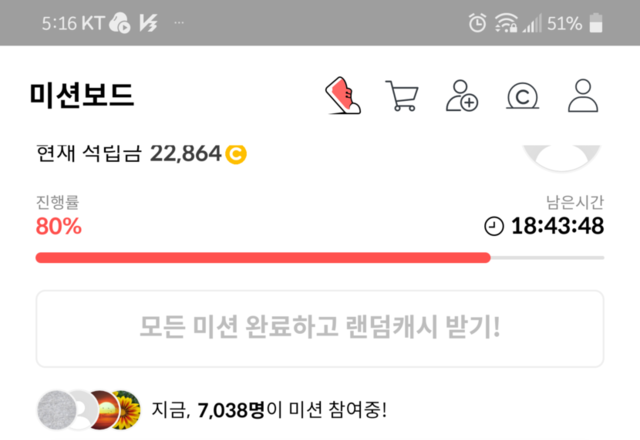The width and height of the screenshot is (640, 440).
Task: Tap the yellow coin next to 22,864
Action: tap(236, 154)
